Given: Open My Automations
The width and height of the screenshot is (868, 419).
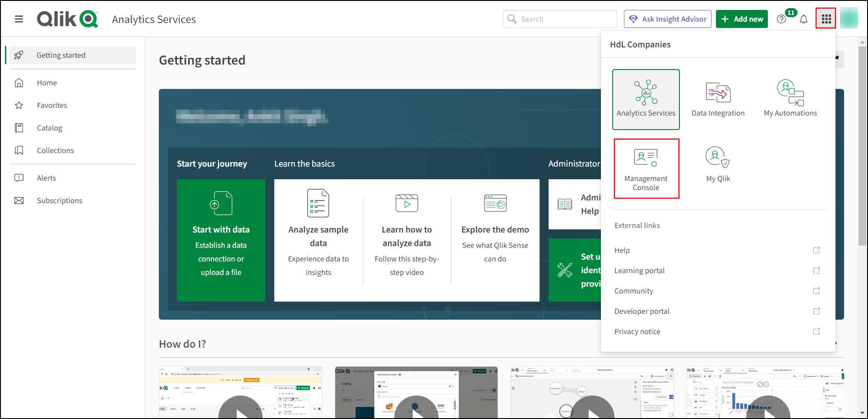Looking at the screenshot, I should [x=790, y=98].
